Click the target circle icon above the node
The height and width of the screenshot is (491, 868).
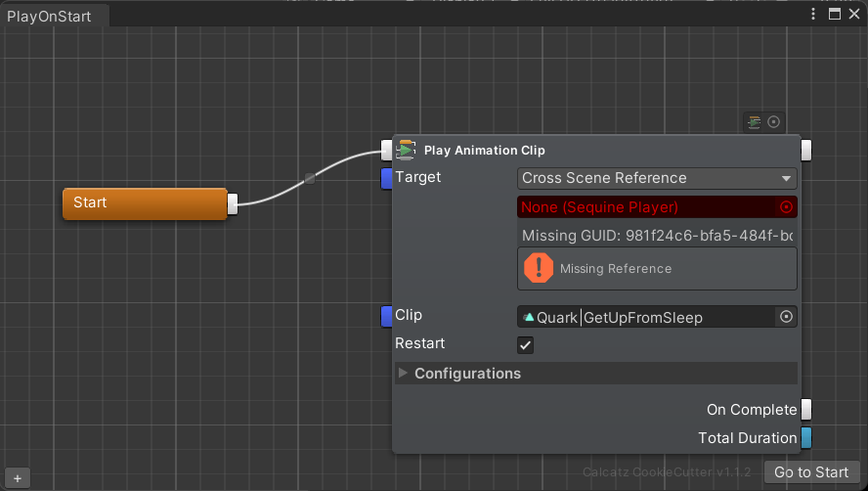[774, 122]
